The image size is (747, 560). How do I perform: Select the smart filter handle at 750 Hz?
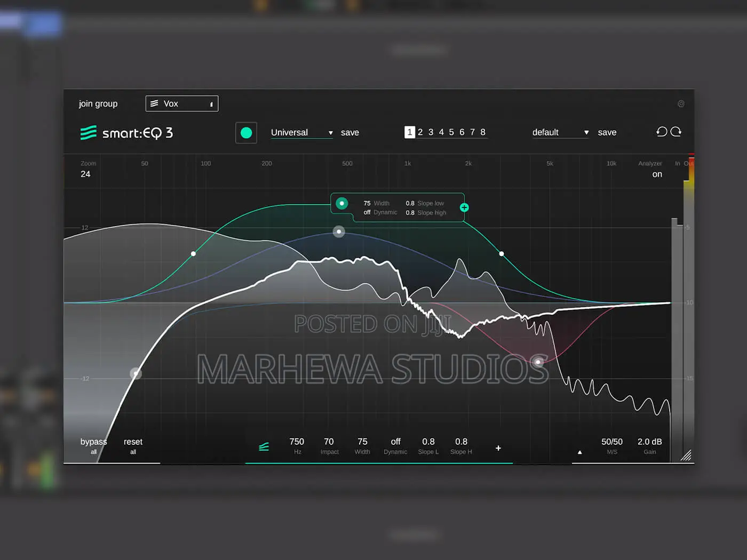339,231
